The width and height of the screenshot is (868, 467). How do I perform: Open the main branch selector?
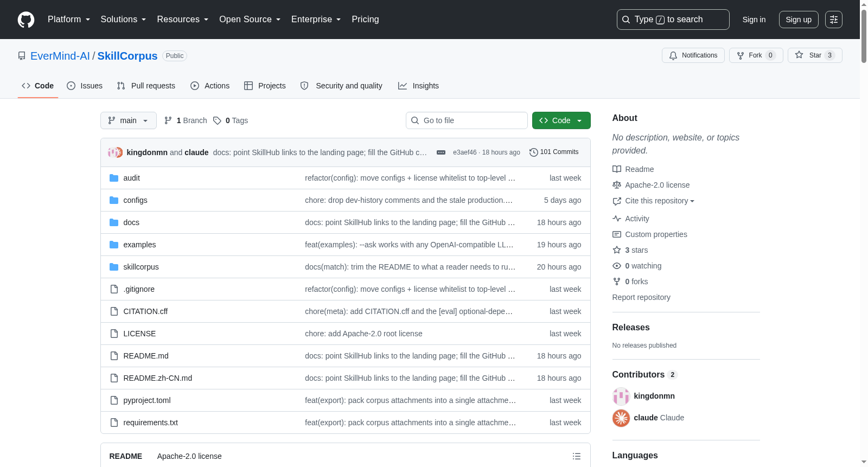pos(129,120)
